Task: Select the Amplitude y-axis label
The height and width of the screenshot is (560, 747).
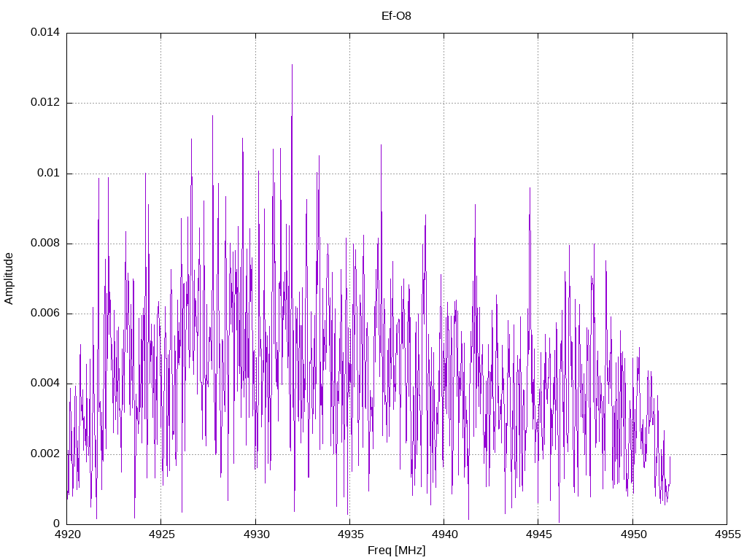Action: 9,279
